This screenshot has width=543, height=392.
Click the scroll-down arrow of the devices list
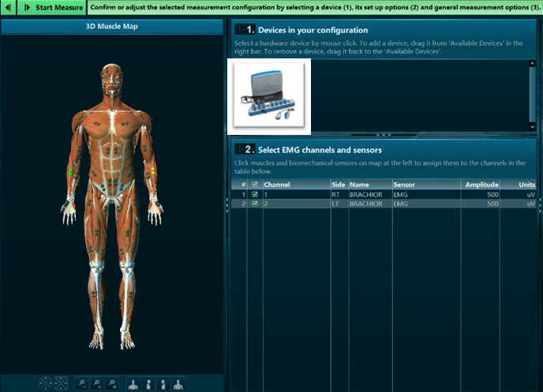[x=532, y=127]
